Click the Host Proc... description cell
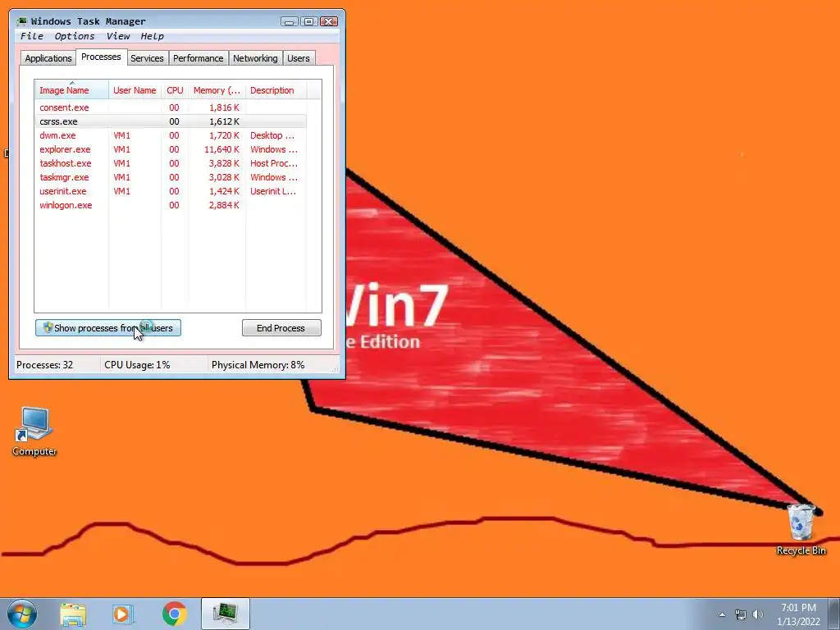This screenshot has width=840, height=630. [x=274, y=163]
